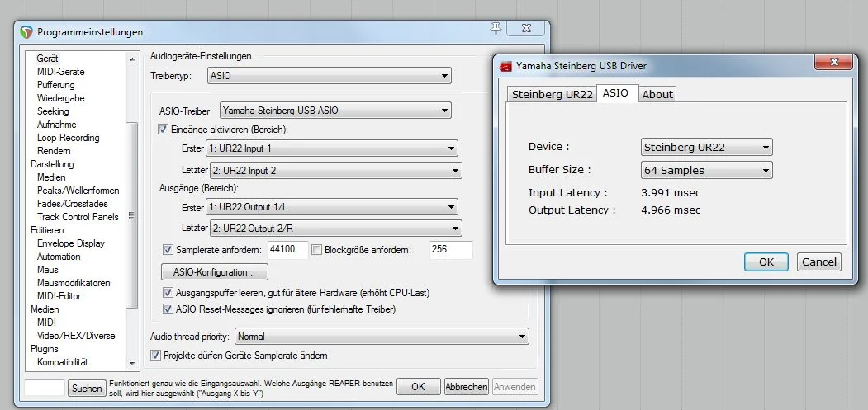Viewport: 868px width, 410px height.
Task: Select Wiedergabe in the settings tree
Action: click(x=61, y=98)
